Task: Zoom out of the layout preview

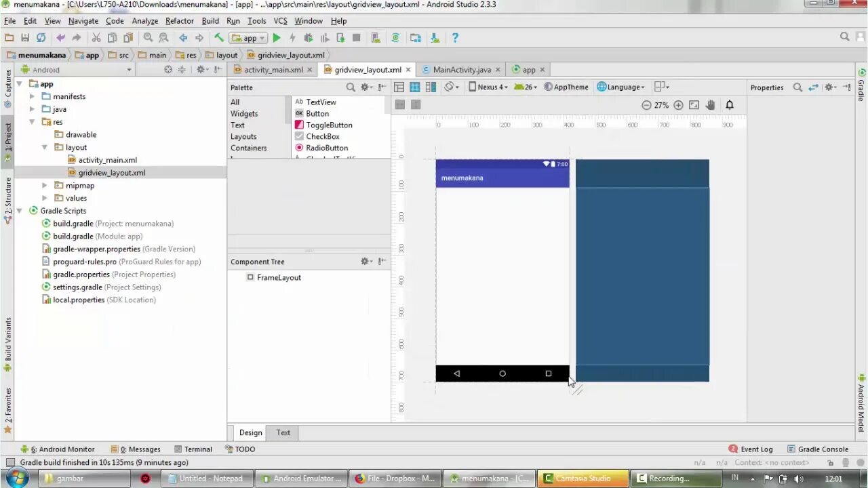Action: pos(646,105)
